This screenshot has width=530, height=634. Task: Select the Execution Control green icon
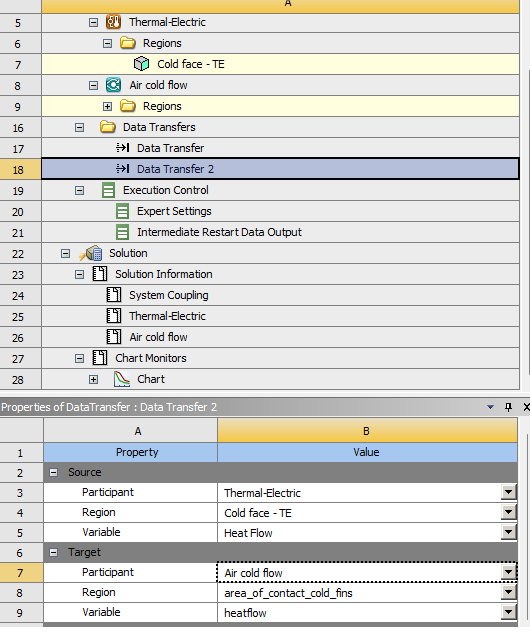108,190
